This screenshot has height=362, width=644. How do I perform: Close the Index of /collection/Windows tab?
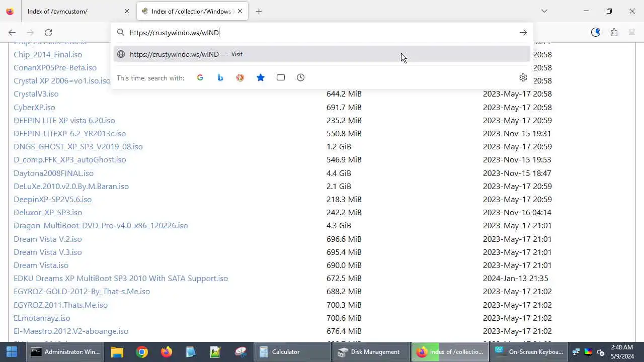click(240, 11)
